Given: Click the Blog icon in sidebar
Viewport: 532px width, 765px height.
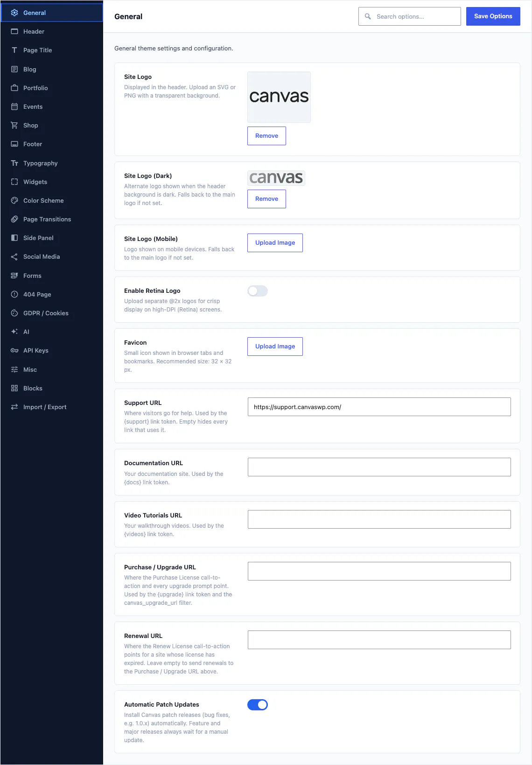Looking at the screenshot, I should click(14, 69).
